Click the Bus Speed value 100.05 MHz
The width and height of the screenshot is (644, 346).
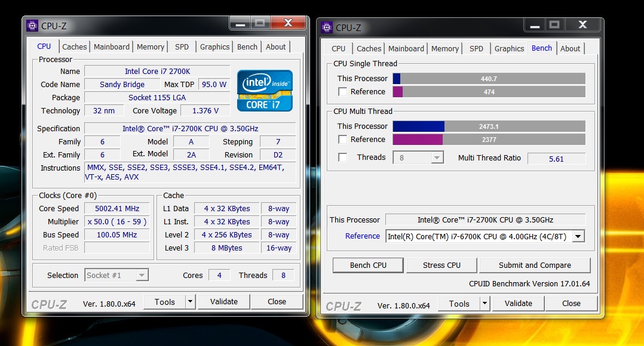(117, 235)
